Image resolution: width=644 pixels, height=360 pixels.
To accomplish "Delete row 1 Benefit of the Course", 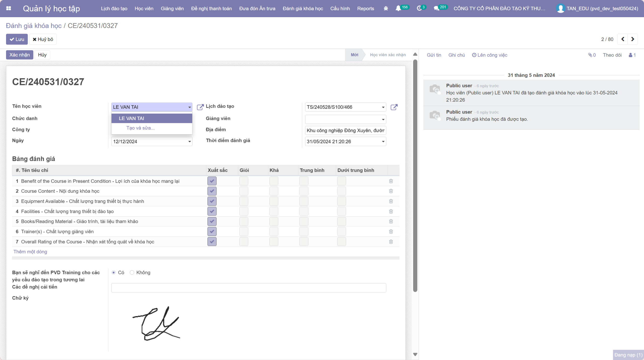I will click(x=391, y=181).
